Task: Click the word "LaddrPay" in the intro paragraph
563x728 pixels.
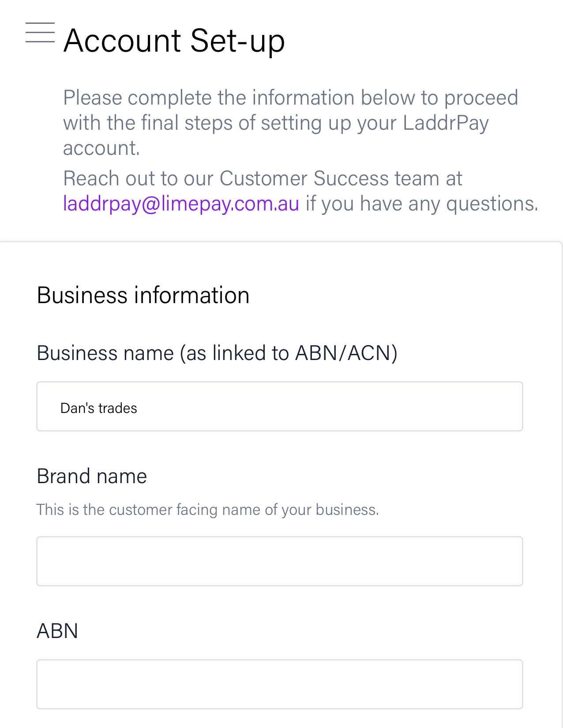Action: click(x=446, y=123)
